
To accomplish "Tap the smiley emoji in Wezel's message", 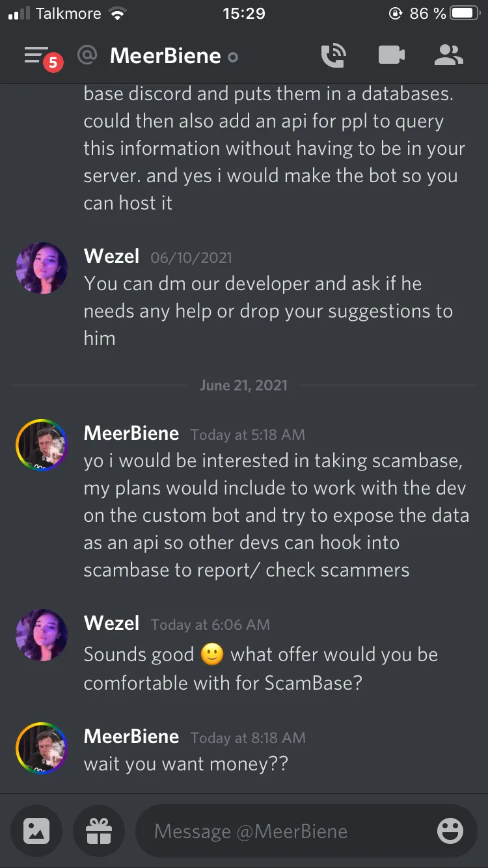I will click(x=212, y=655).
